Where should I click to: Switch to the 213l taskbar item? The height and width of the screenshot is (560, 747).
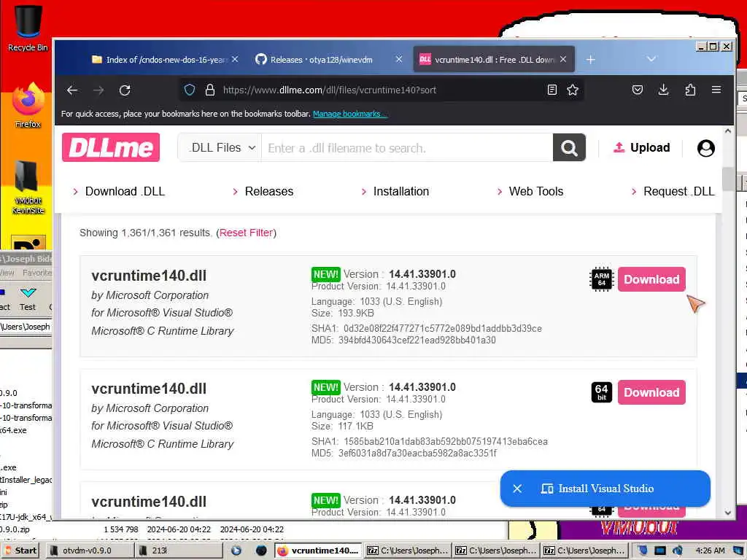pos(178,551)
